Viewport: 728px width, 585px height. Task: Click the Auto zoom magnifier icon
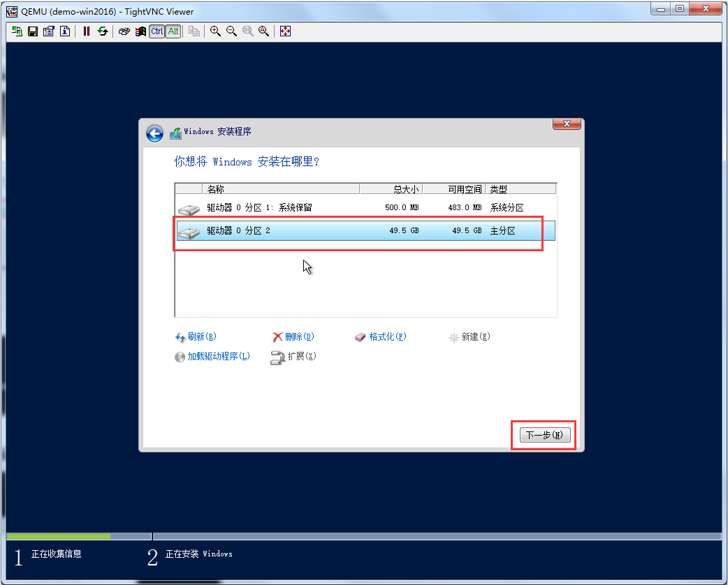coord(263,31)
